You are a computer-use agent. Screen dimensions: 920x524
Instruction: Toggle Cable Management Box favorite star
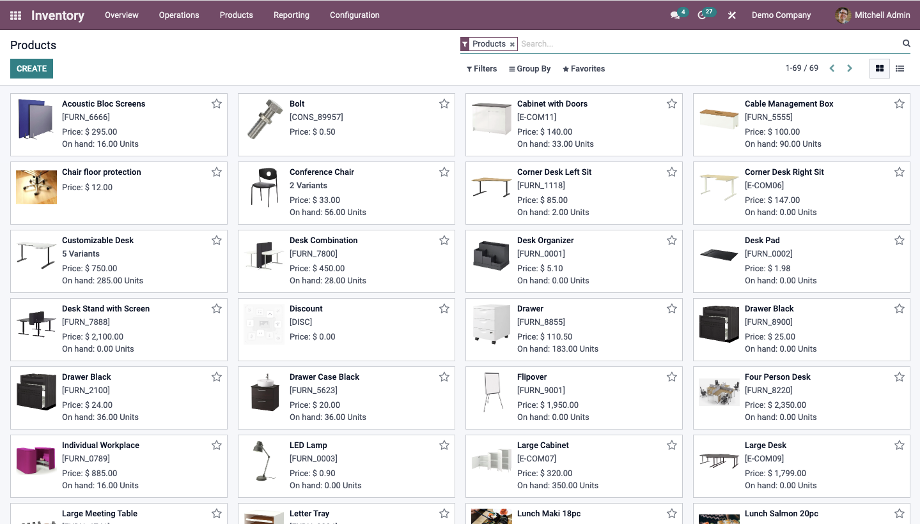pyautogui.click(x=899, y=104)
